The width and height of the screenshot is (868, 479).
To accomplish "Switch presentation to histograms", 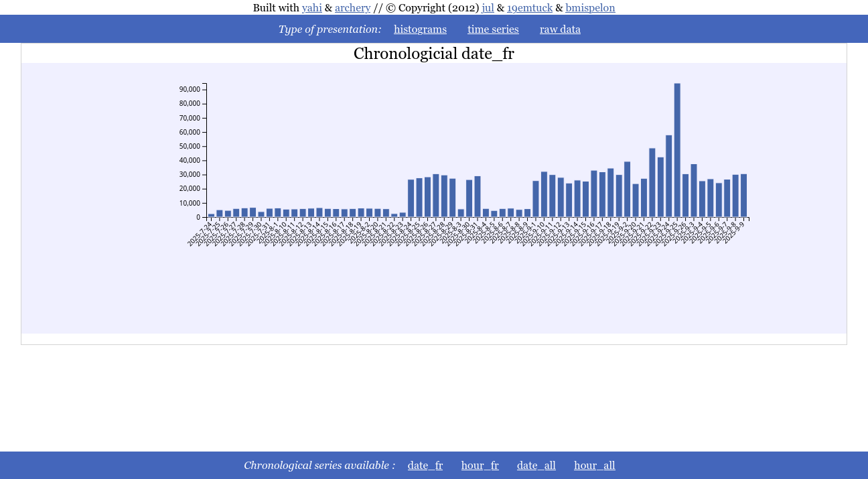I will pyautogui.click(x=420, y=29).
